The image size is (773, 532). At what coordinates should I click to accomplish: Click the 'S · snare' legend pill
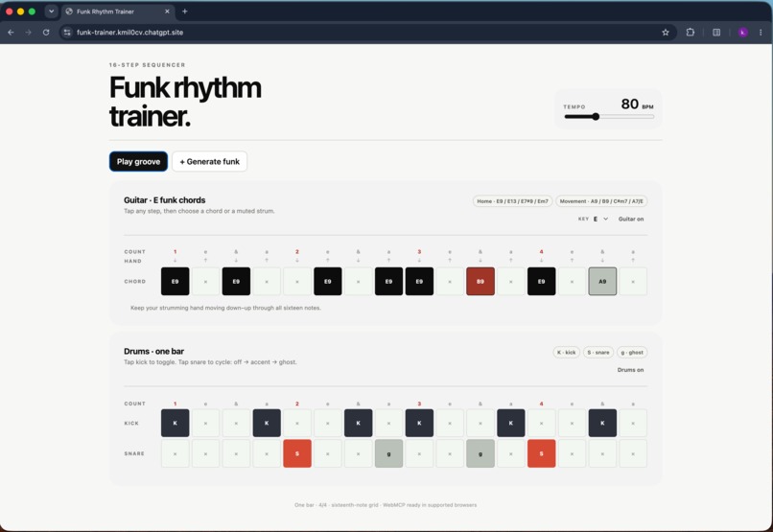[x=598, y=352]
